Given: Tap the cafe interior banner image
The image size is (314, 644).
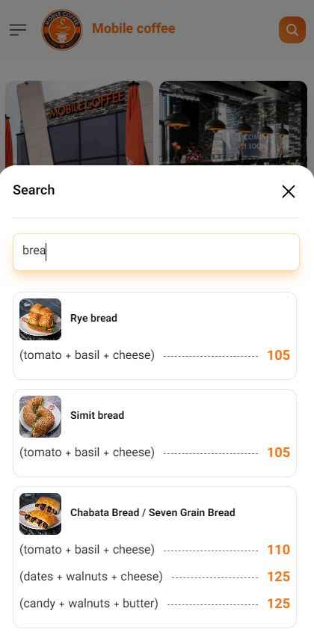Looking at the screenshot, I should tap(233, 123).
